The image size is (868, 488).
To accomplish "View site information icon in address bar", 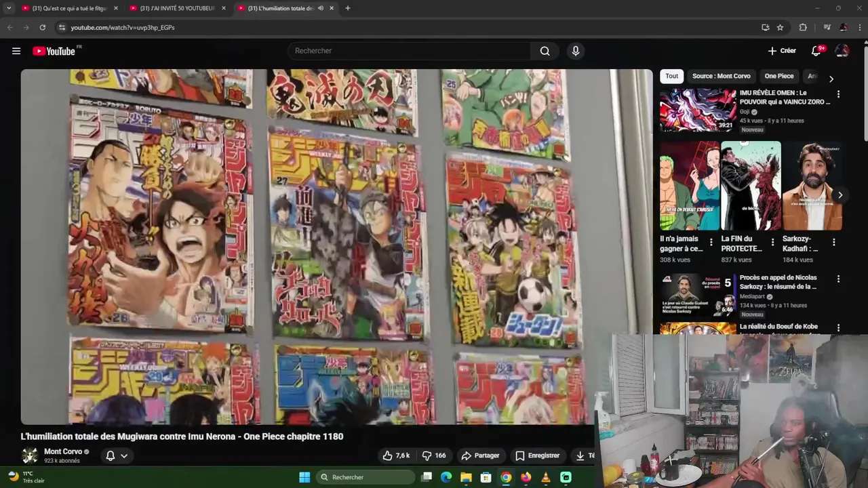I will point(62,27).
